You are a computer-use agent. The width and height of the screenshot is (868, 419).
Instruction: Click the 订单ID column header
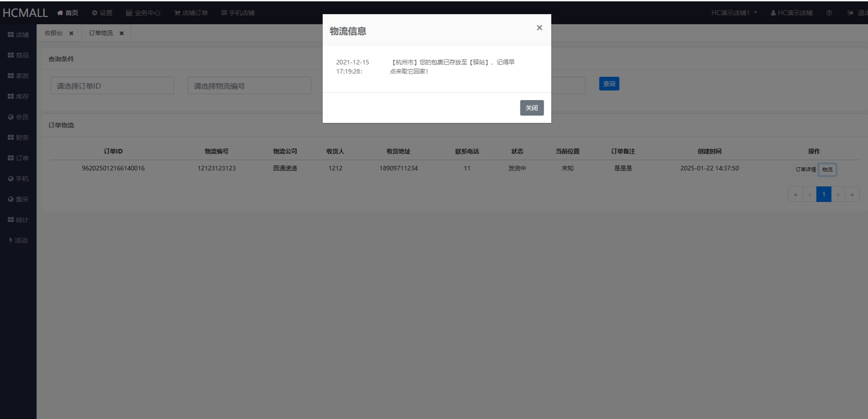click(x=113, y=151)
